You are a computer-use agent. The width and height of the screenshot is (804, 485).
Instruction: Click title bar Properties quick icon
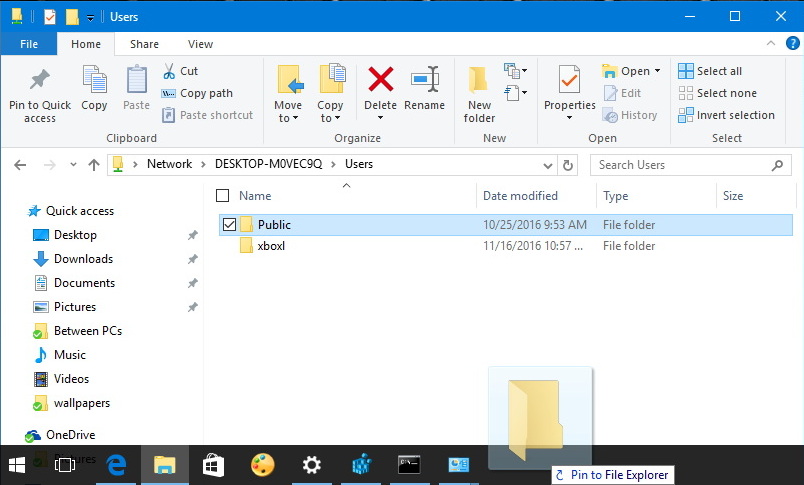pyautogui.click(x=50, y=17)
